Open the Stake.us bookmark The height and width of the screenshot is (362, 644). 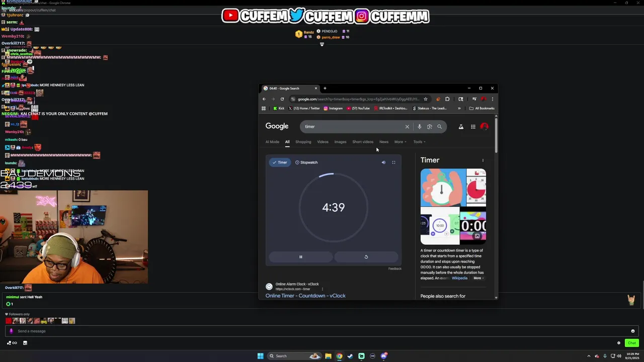[x=429, y=108]
